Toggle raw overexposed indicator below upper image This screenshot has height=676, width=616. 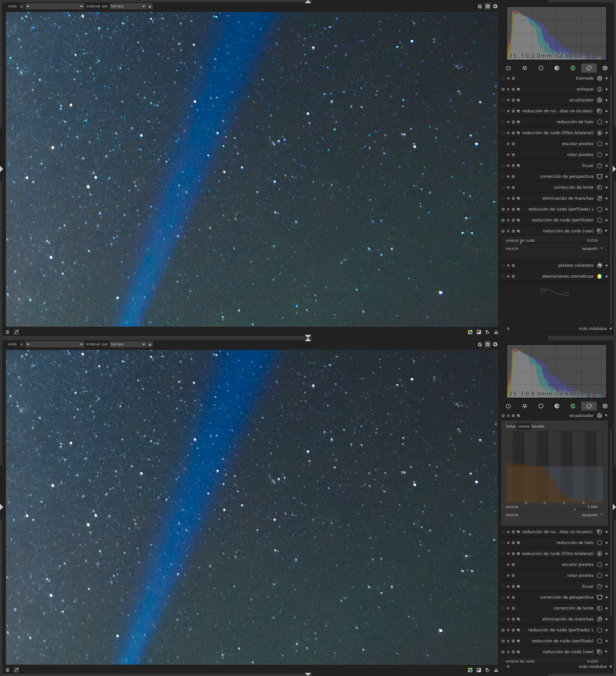(x=470, y=332)
